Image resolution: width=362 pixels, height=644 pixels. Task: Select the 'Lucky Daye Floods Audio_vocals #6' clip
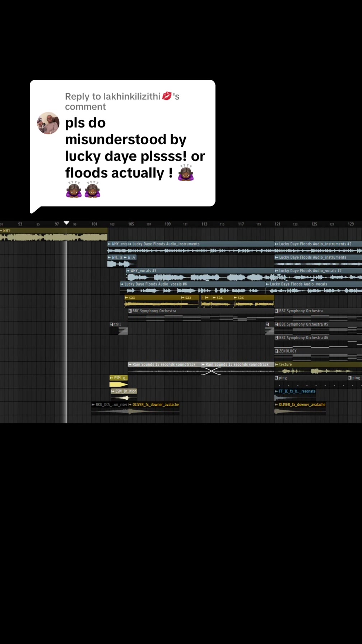(192, 288)
